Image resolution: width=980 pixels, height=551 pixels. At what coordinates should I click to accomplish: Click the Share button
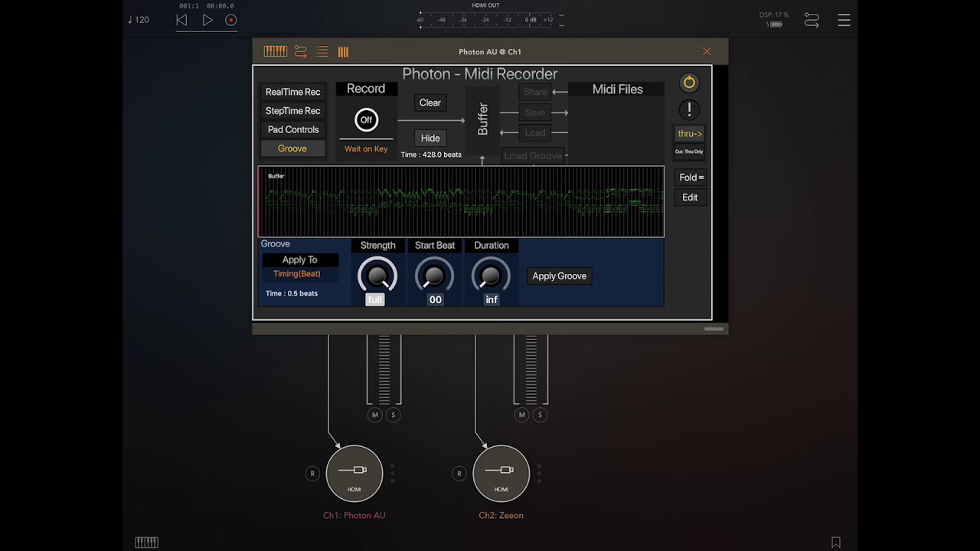pyautogui.click(x=535, y=92)
